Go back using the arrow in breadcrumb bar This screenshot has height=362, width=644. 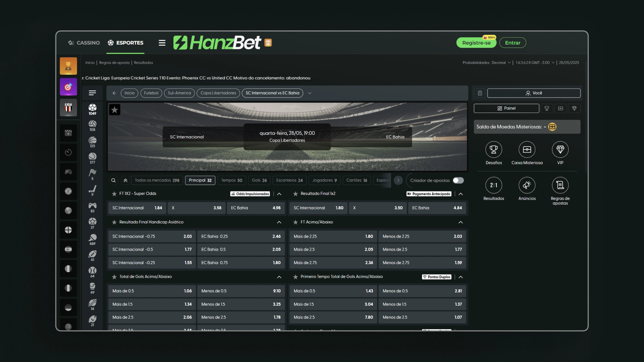click(x=114, y=93)
